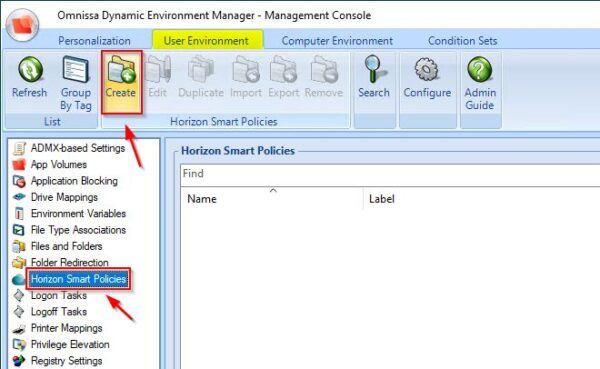Select Folder Redirection in the list
600x369 pixels.
70,263
